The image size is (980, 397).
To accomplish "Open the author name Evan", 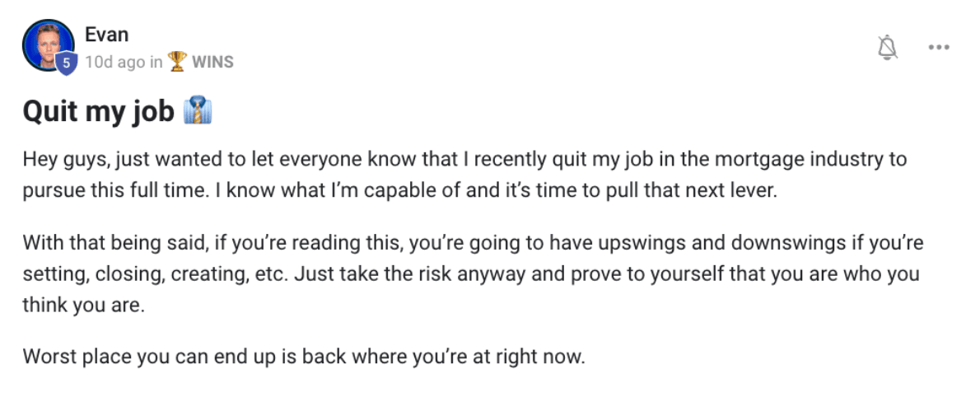I will pos(107,35).
